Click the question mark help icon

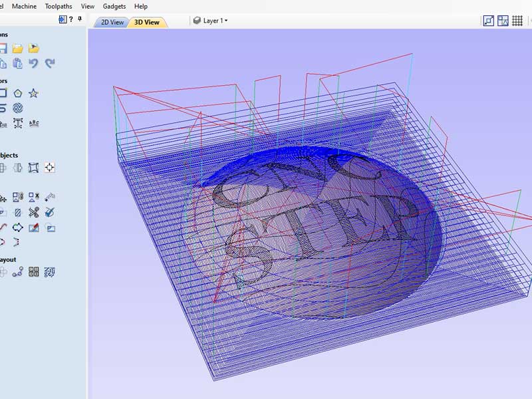pyautogui.click(x=70, y=20)
